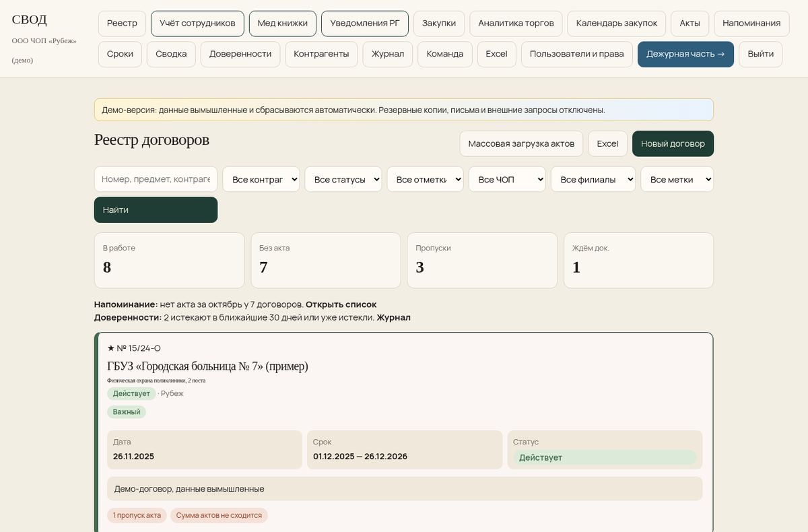Viewport: 808px width, 532px height.
Task: Click the star icon beside № 15/24-О
Action: pos(111,348)
